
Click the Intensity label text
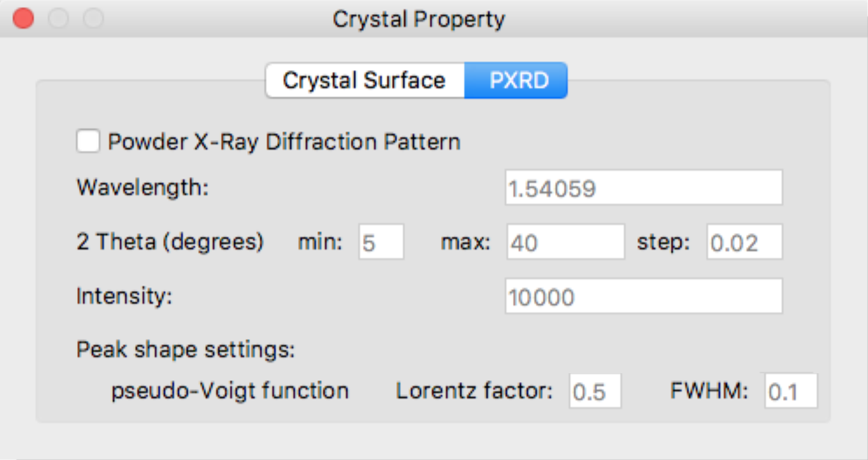[125, 296]
